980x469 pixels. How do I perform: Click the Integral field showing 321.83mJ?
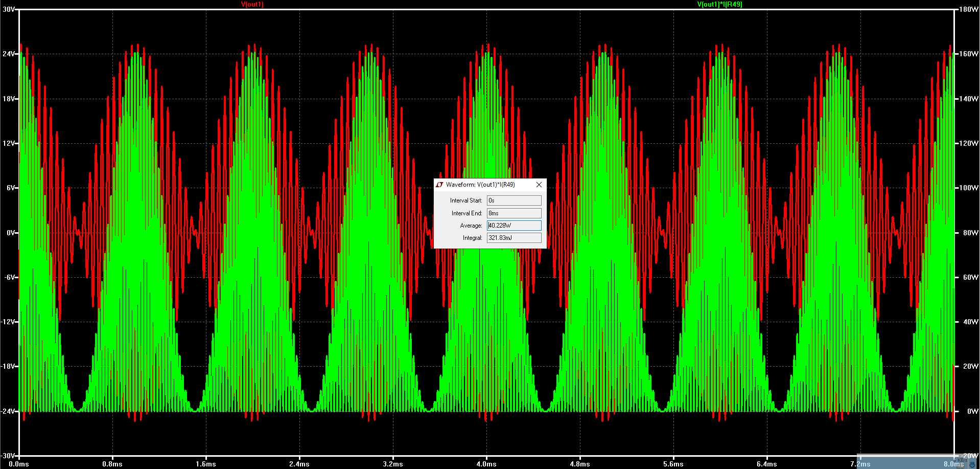pos(514,238)
